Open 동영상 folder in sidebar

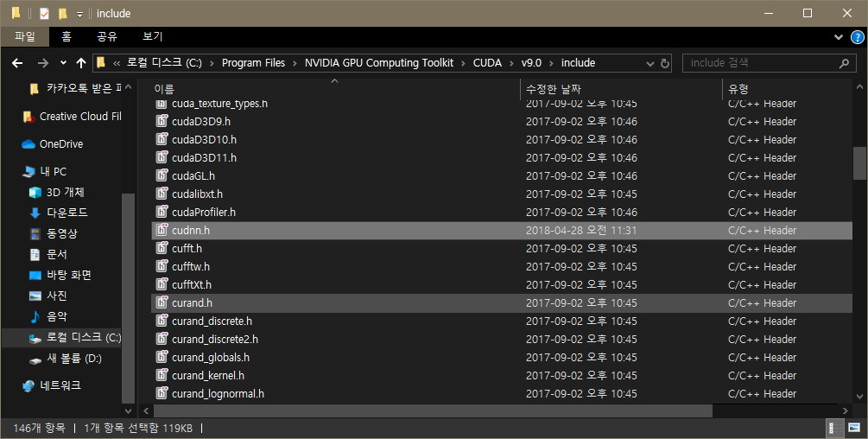(x=54, y=233)
